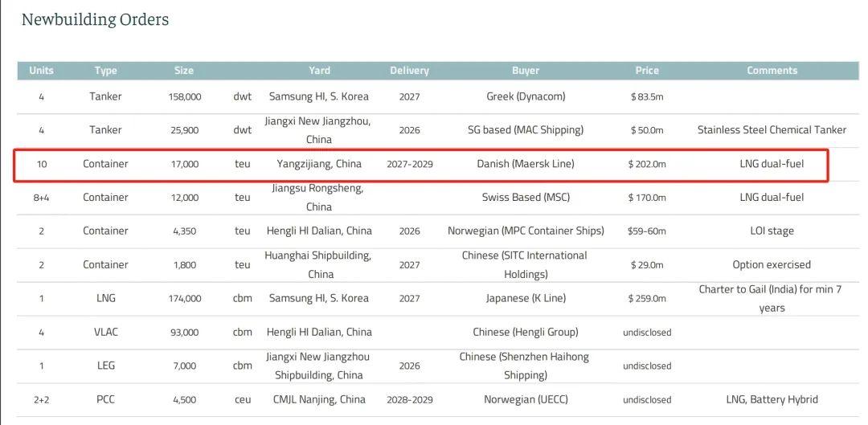Click the Delivery column header
The width and height of the screenshot is (868, 425).
(x=409, y=71)
